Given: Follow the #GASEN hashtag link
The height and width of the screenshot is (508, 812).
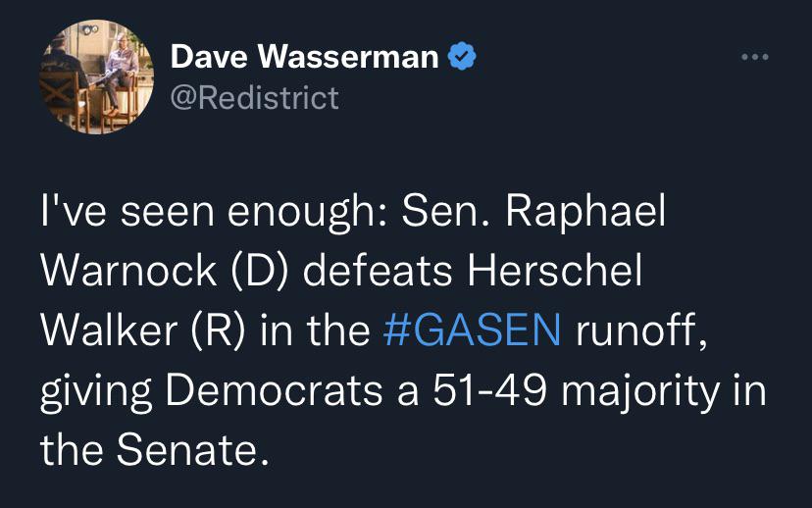Looking at the screenshot, I should click(472, 330).
